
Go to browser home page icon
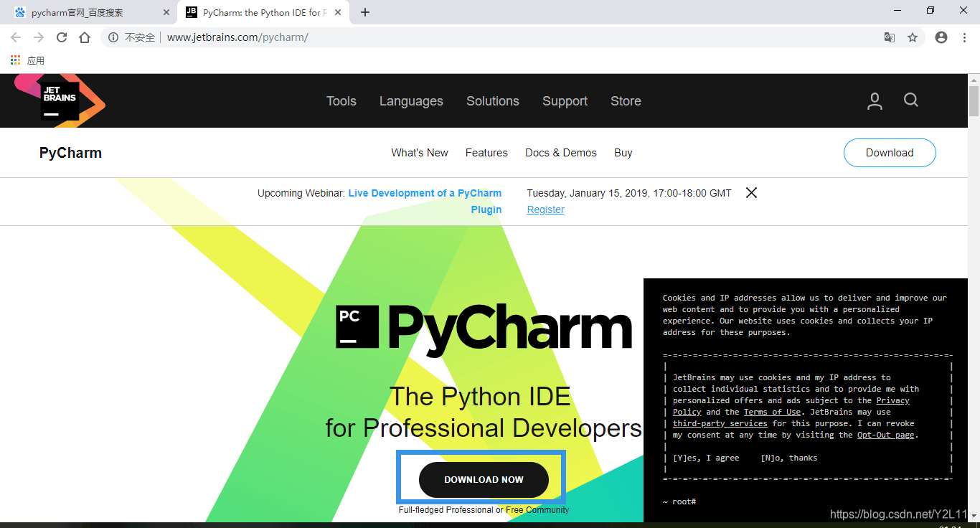coord(85,37)
